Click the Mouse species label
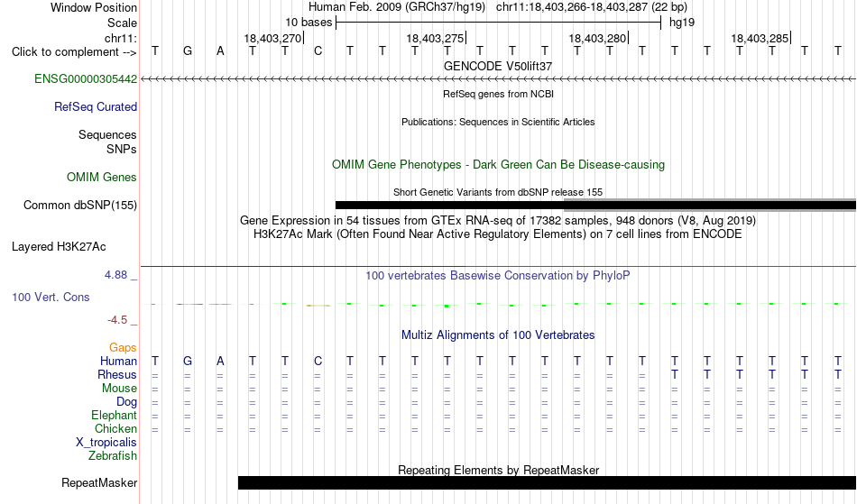 point(119,389)
